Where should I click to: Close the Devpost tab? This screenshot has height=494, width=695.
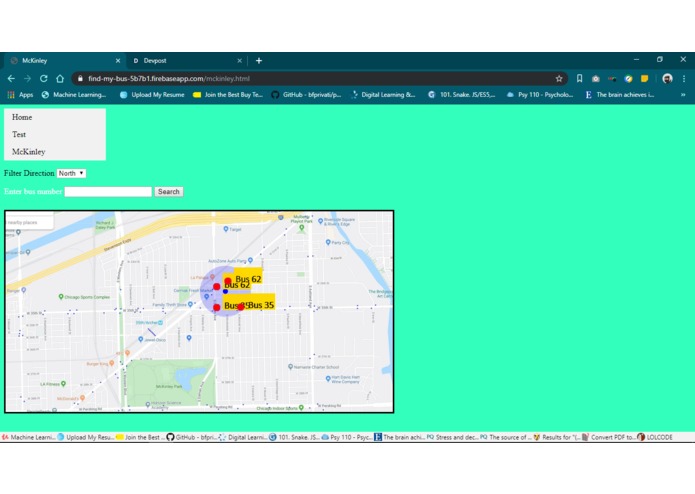239,61
